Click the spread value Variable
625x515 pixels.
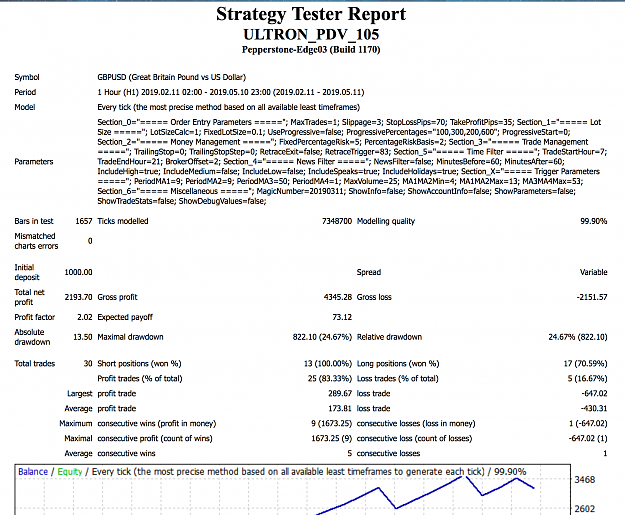(x=594, y=272)
